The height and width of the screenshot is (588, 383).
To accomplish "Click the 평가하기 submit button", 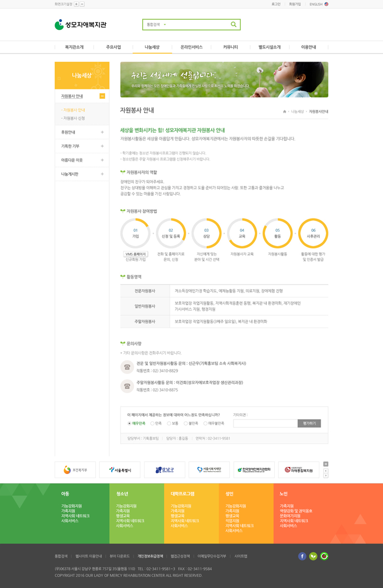I will [x=309, y=423].
